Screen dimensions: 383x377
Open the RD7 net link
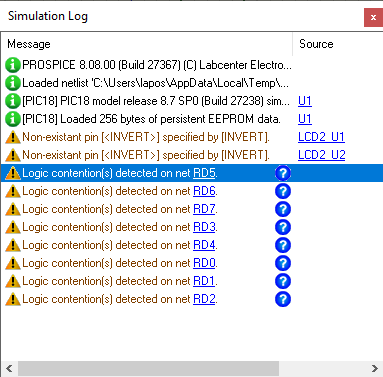(x=204, y=209)
